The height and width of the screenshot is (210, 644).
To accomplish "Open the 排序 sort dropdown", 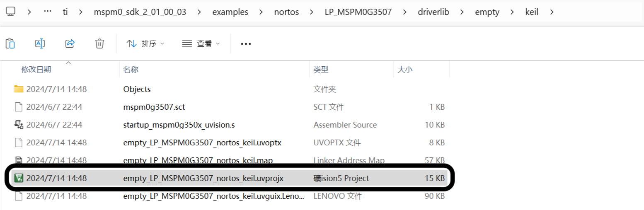I will [145, 43].
